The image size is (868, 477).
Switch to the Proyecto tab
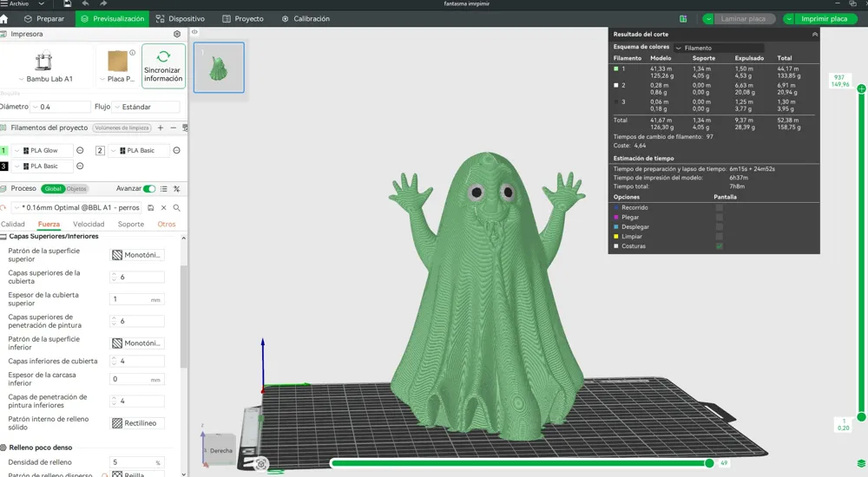point(243,19)
